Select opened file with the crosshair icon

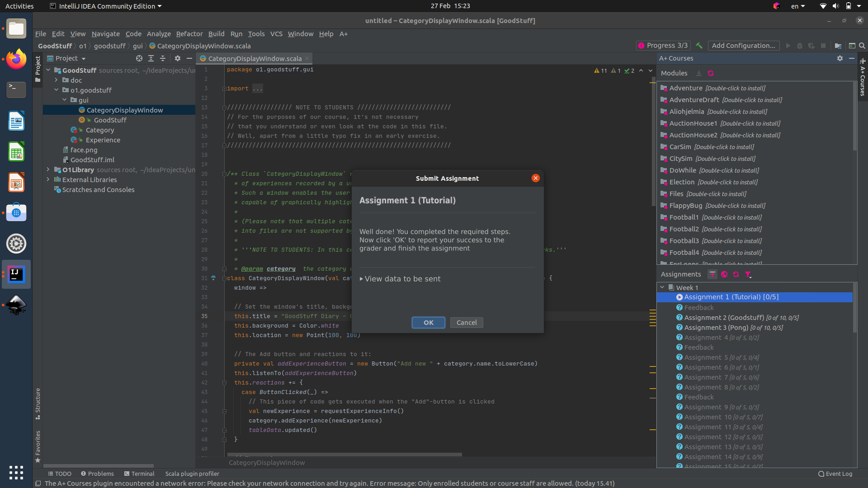pyautogui.click(x=139, y=58)
